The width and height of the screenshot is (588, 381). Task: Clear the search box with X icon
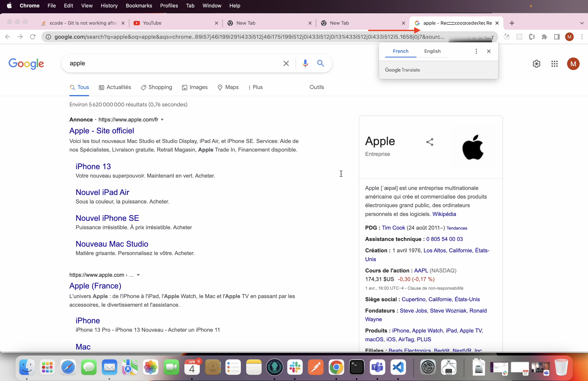click(286, 63)
